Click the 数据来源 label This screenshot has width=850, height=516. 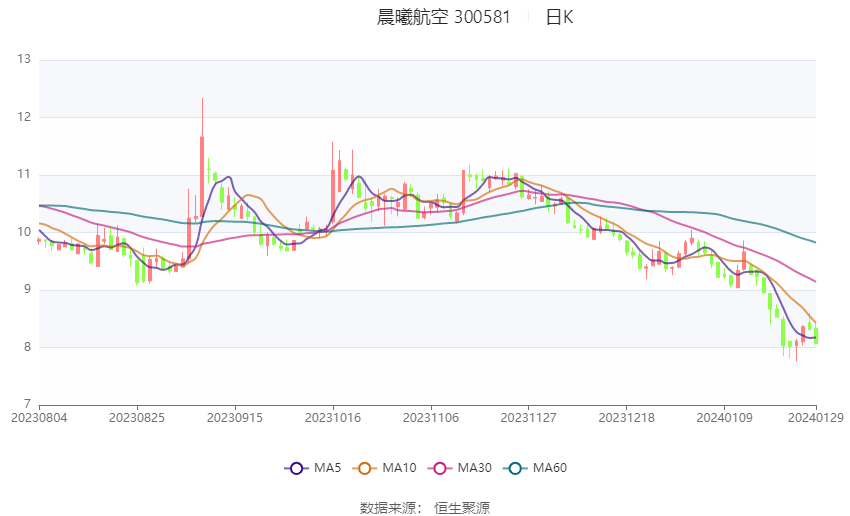388,508
